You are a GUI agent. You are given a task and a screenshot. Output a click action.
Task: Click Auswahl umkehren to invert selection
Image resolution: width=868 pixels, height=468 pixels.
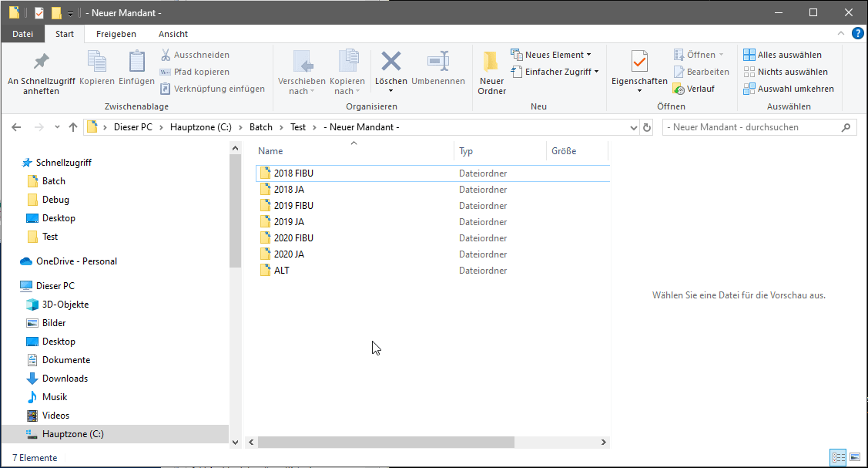(x=788, y=89)
